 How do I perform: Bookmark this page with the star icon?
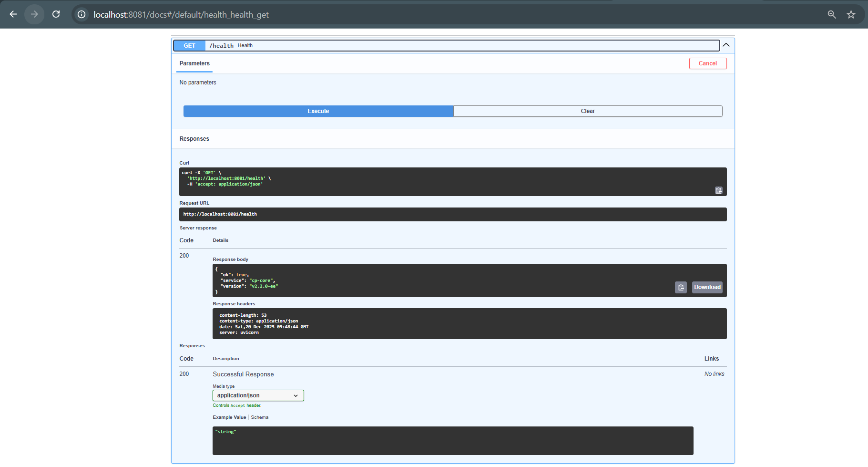(x=851, y=14)
